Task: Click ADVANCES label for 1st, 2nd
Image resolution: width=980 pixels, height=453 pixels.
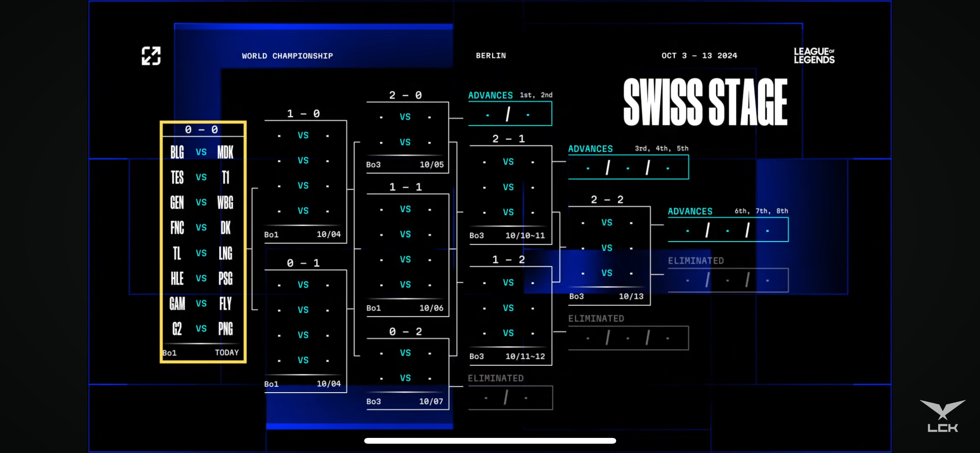Action: point(490,95)
